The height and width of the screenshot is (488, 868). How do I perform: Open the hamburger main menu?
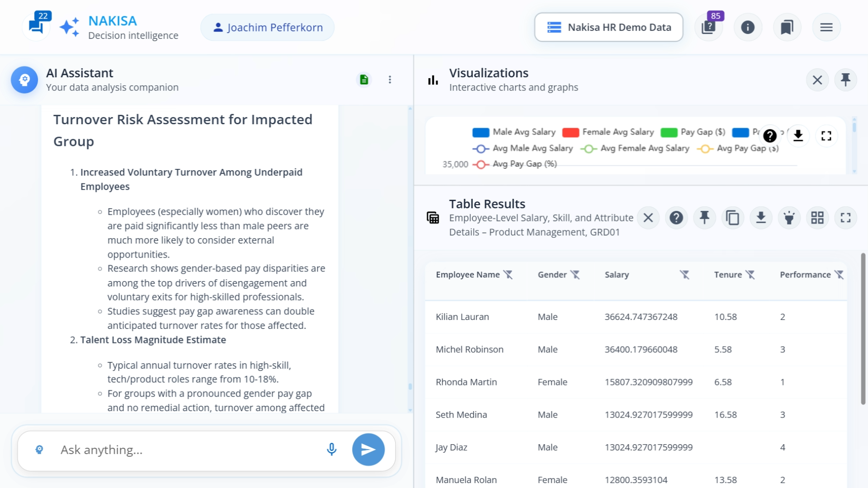click(826, 27)
